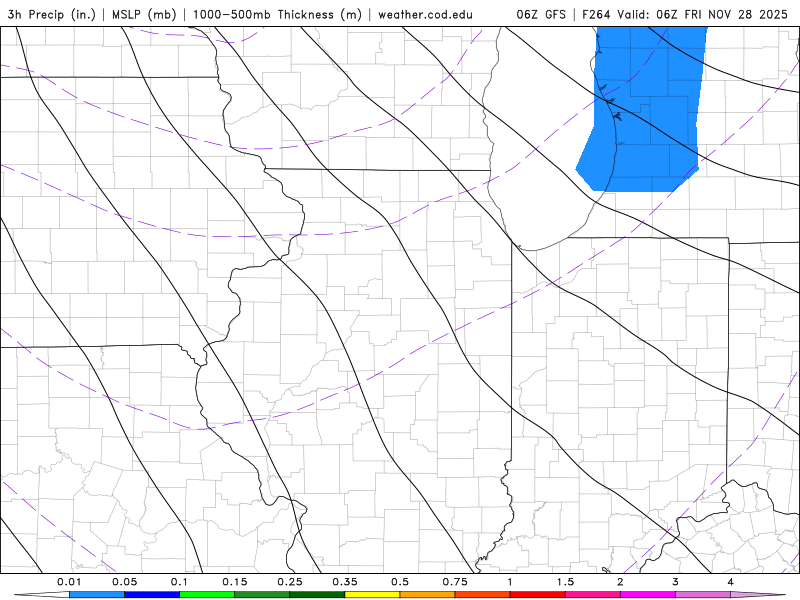Click the '0.25' legend value
The width and height of the screenshot is (800, 600).
[x=290, y=582]
